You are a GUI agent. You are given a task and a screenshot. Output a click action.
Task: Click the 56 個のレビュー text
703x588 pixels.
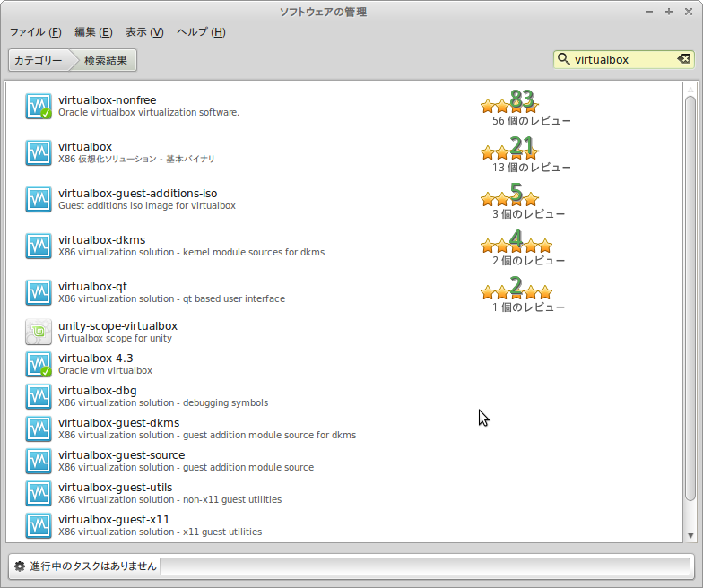pos(531,121)
